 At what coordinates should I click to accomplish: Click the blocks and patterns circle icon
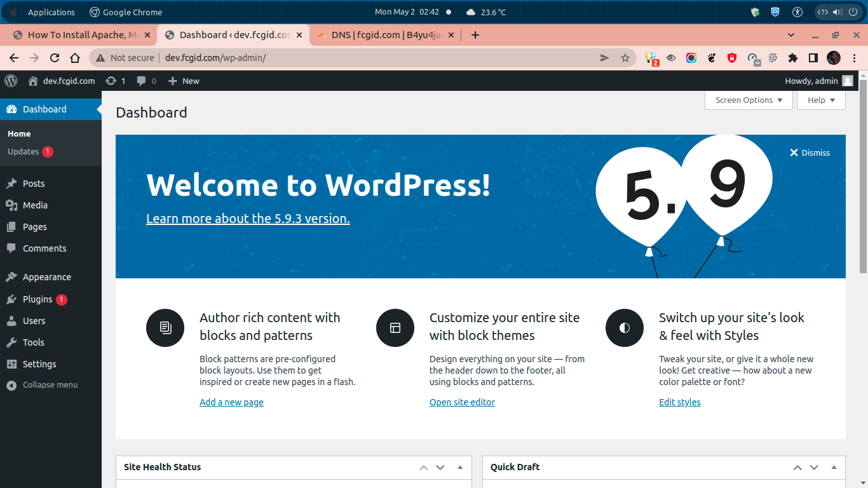165,328
